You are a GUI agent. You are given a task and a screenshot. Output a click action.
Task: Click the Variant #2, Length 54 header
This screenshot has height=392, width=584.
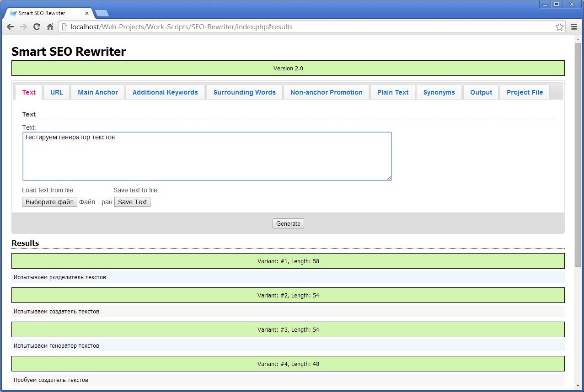pyautogui.click(x=288, y=295)
